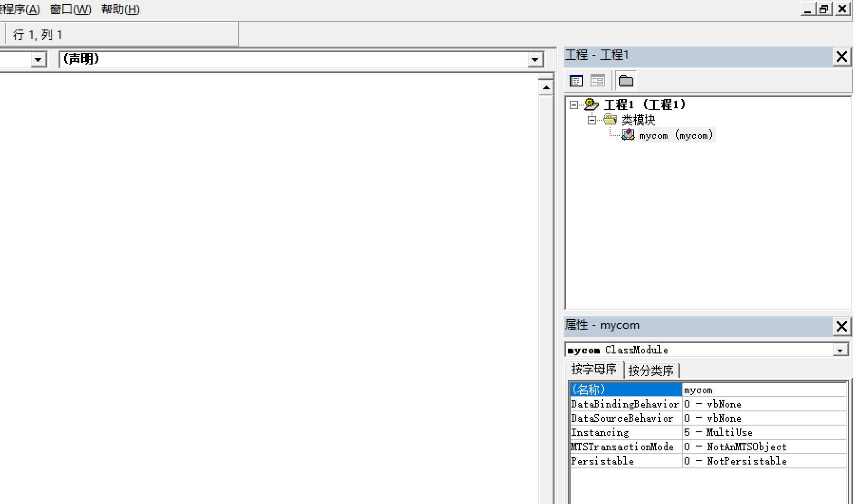Image resolution: width=859 pixels, height=504 pixels.
Task: Click the View Object icon in project panel
Action: [597, 81]
